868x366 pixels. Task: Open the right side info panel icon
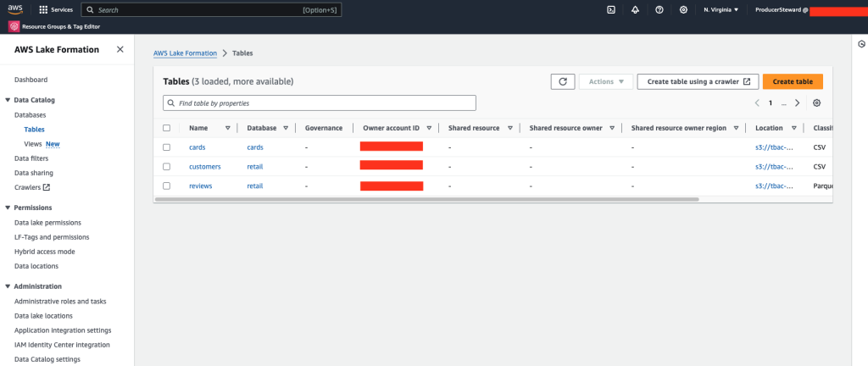861,44
